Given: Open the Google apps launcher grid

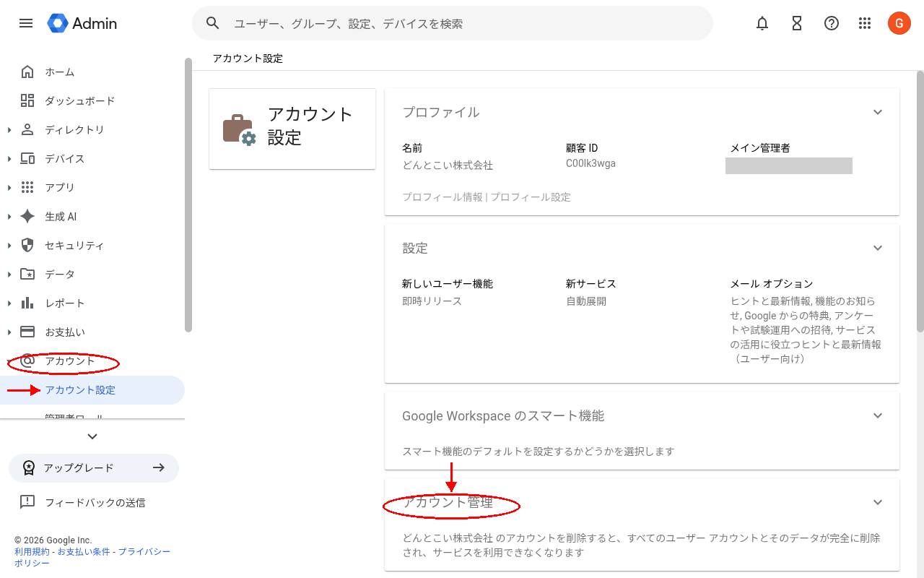Looking at the screenshot, I should coord(865,23).
